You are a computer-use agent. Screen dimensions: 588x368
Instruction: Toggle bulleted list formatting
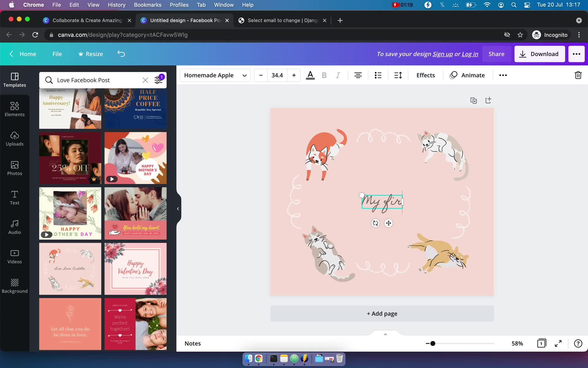pyautogui.click(x=378, y=75)
